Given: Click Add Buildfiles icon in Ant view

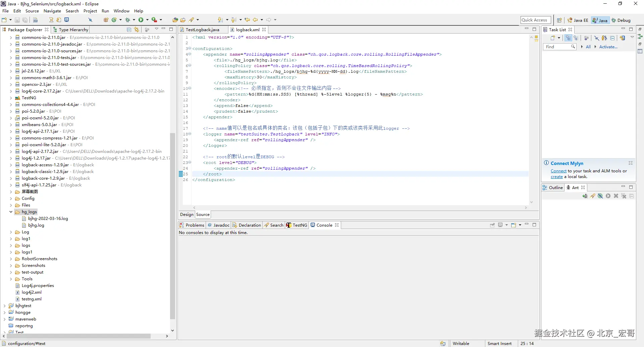Looking at the screenshot, I should (585, 196).
